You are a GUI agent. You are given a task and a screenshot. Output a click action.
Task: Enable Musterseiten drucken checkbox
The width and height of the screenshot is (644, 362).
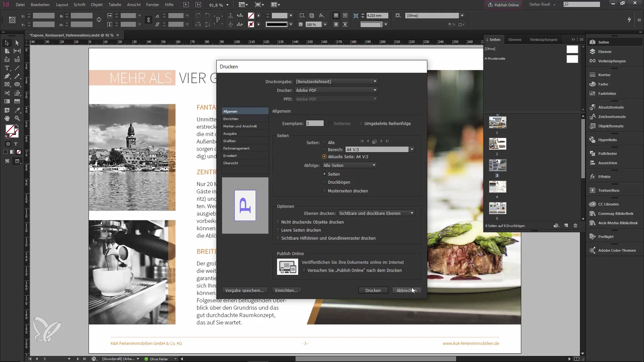pos(324,191)
